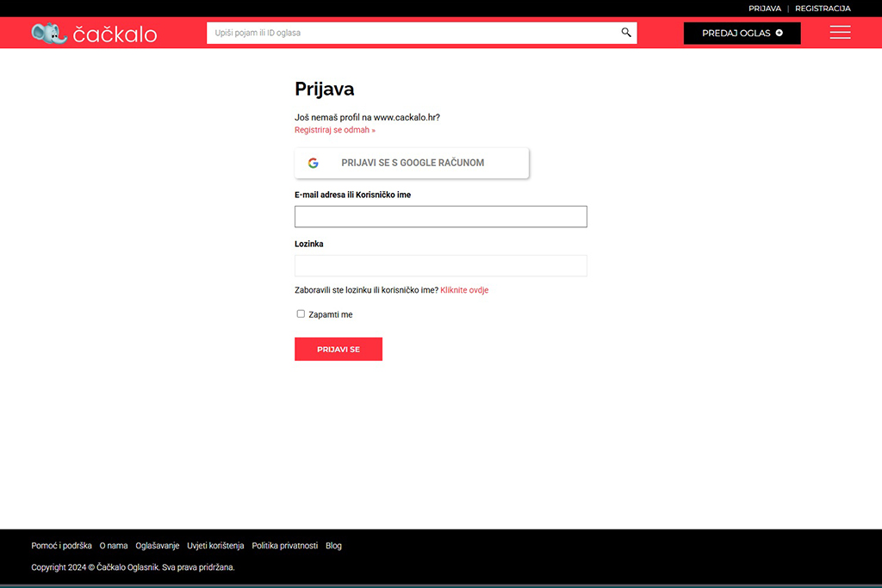Click the E-mail adresa input field
882x588 pixels.
(440, 216)
